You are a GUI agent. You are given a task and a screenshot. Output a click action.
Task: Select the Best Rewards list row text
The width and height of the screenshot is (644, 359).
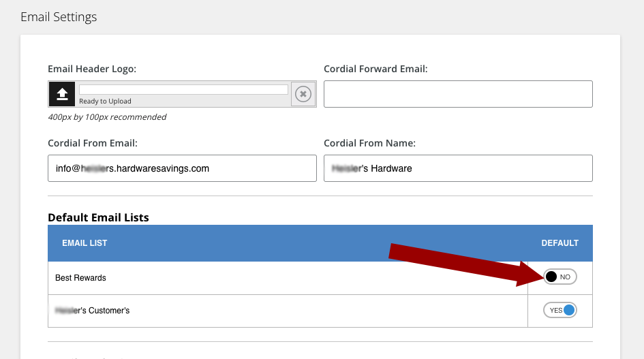pos(80,278)
